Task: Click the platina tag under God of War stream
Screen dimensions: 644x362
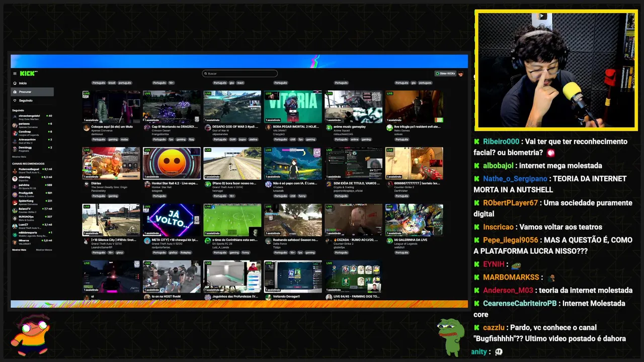Action: [x=254, y=139]
